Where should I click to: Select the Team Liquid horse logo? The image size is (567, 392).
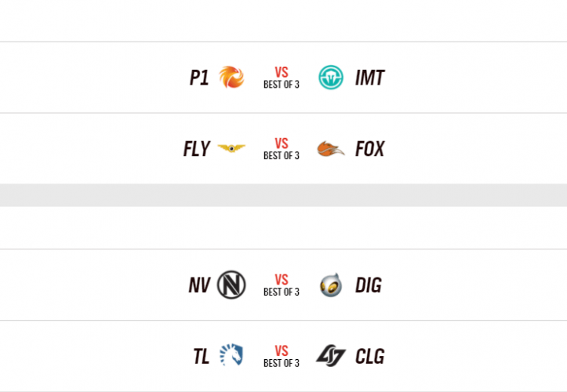pyautogui.click(x=231, y=355)
